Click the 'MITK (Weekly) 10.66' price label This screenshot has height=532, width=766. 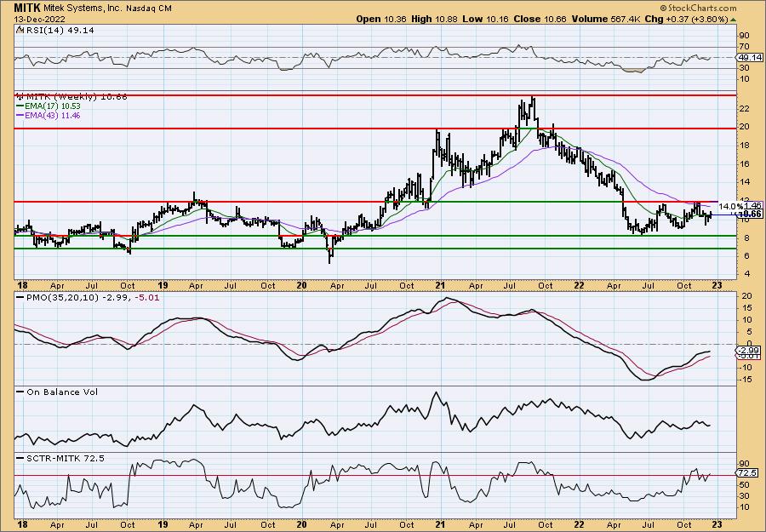[x=77, y=97]
